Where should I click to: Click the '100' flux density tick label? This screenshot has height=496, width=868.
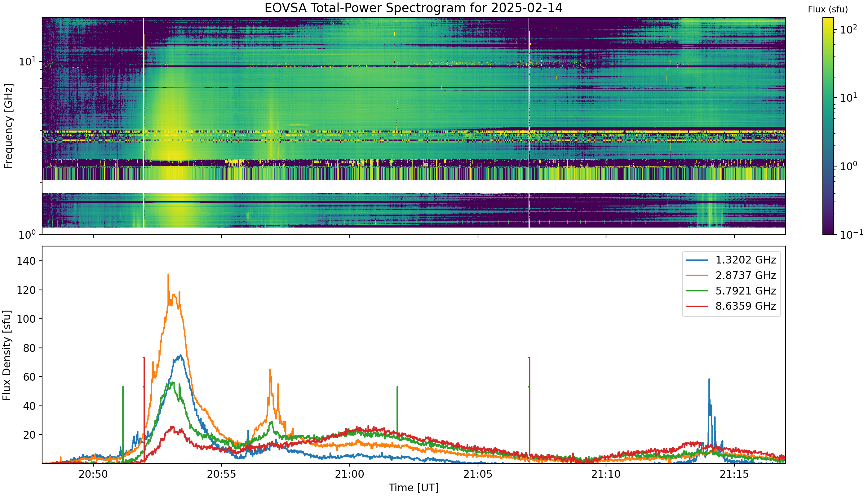[x=26, y=319]
